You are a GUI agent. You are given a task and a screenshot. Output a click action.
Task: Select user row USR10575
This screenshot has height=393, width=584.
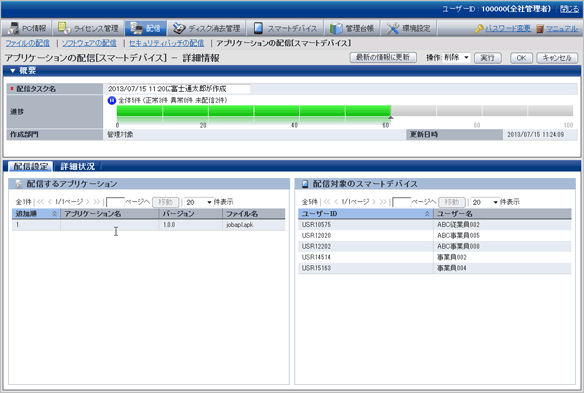click(435, 225)
